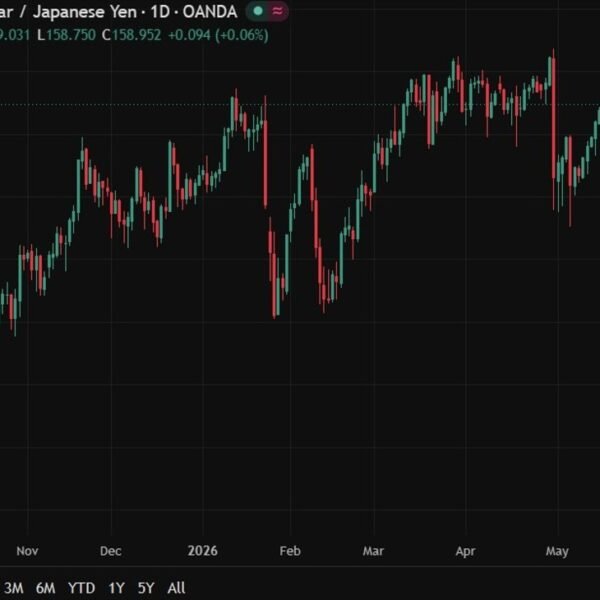Click the Feb label on time axis

tap(290, 551)
